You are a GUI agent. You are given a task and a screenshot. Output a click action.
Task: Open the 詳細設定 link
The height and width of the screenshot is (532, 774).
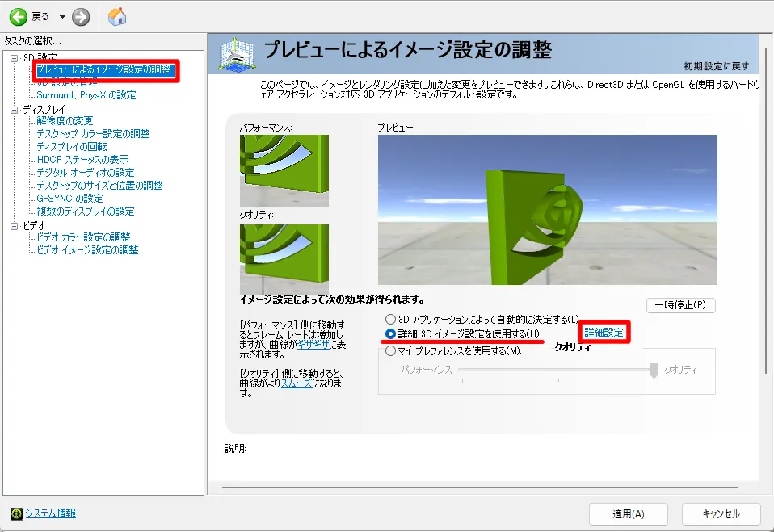pos(604,333)
